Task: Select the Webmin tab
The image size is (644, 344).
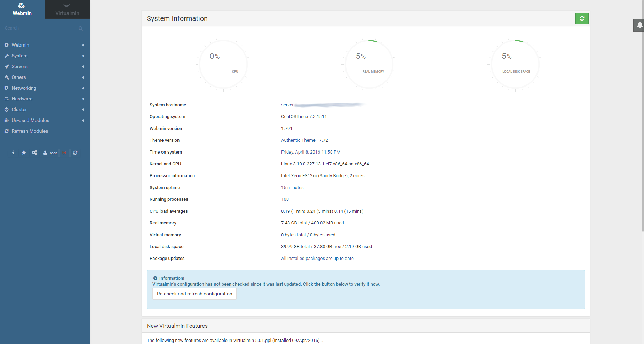Action: tap(22, 10)
